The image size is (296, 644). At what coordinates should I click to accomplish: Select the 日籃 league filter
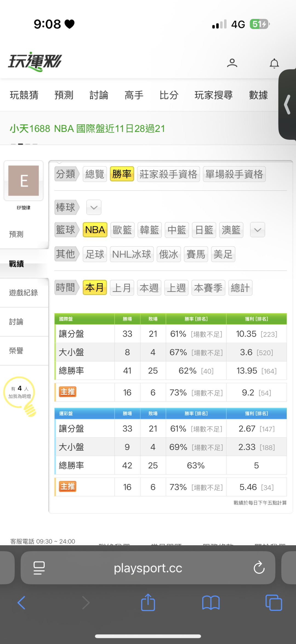pyautogui.click(x=204, y=230)
